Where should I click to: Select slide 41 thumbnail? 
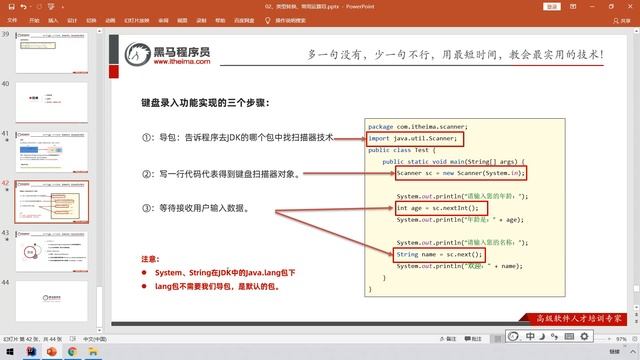[51, 152]
